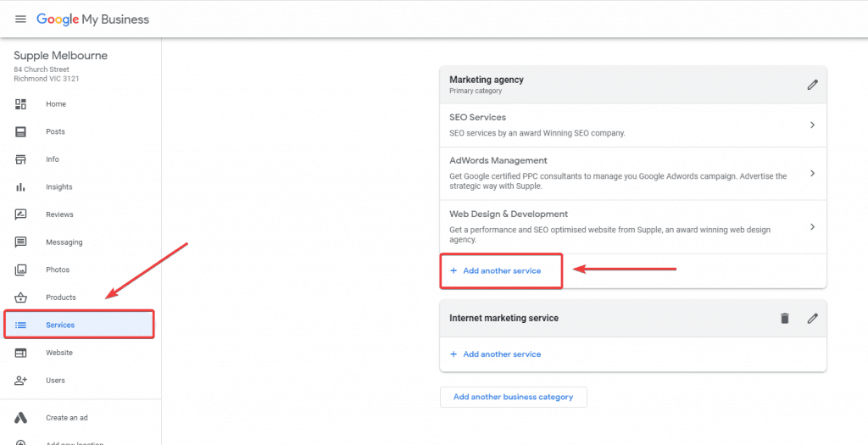This screenshot has height=445, width=868.
Task: Open the Web Design & Development title
Action: (509, 214)
